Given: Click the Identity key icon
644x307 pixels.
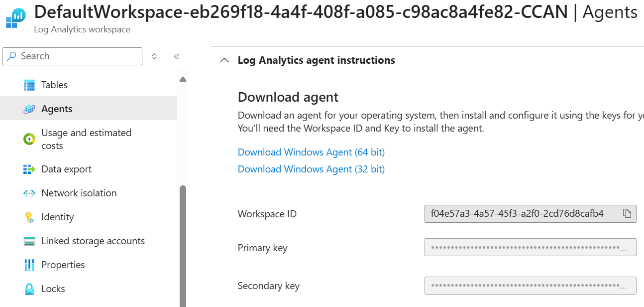Looking at the screenshot, I should pos(29,217).
